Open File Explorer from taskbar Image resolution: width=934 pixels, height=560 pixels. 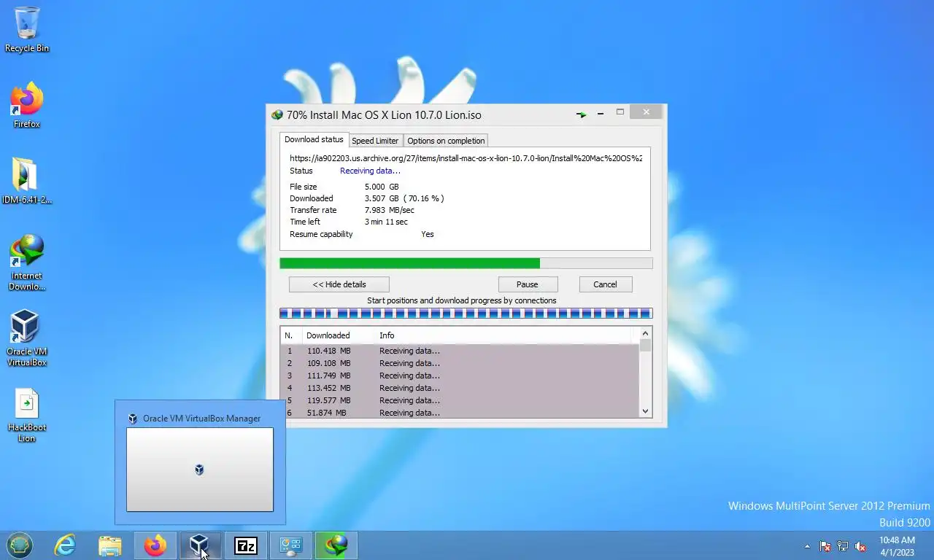(110, 545)
